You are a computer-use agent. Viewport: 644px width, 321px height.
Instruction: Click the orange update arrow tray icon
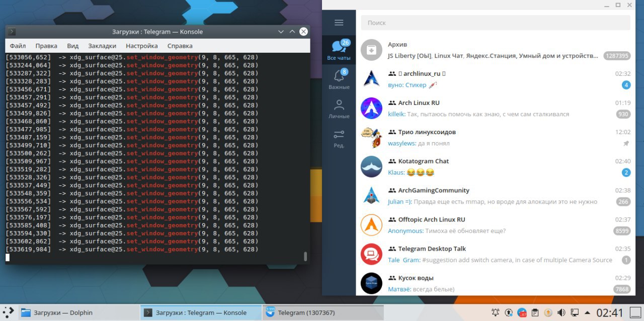(x=548, y=312)
